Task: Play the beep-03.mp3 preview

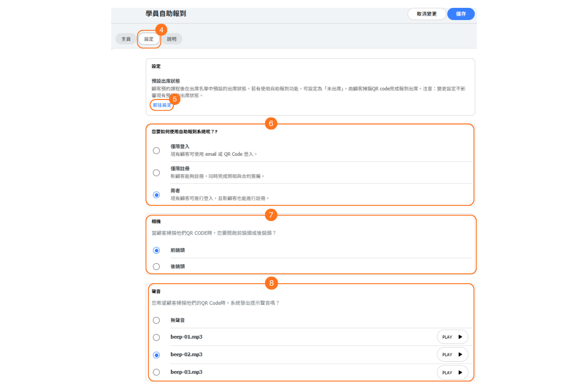Action: [x=452, y=372]
